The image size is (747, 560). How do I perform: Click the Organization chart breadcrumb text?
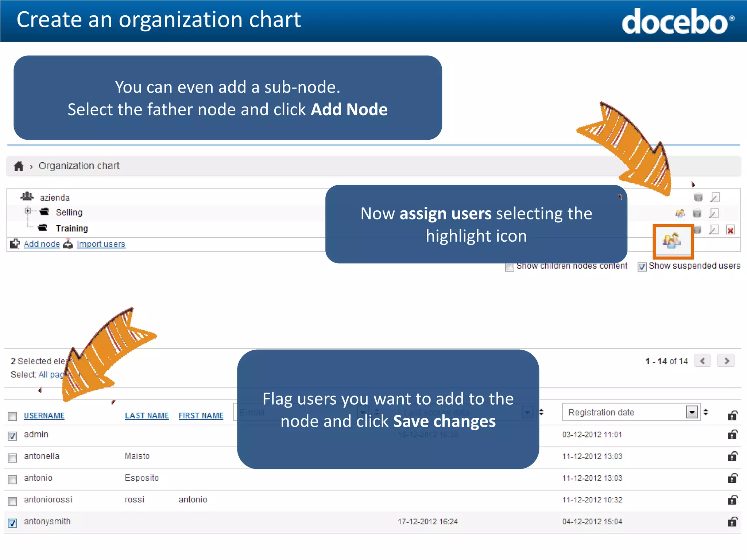point(79,166)
